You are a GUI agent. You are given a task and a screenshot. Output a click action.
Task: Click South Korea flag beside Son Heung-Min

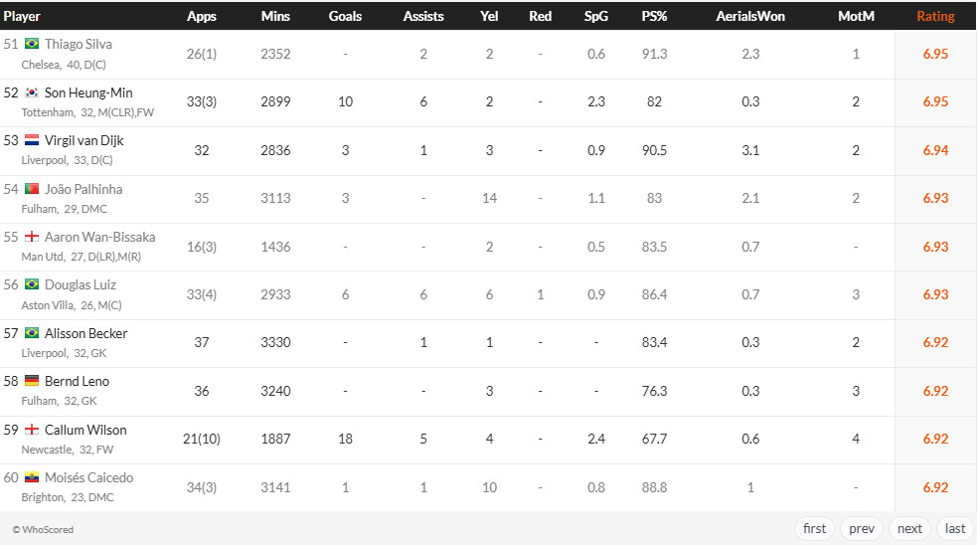point(32,92)
